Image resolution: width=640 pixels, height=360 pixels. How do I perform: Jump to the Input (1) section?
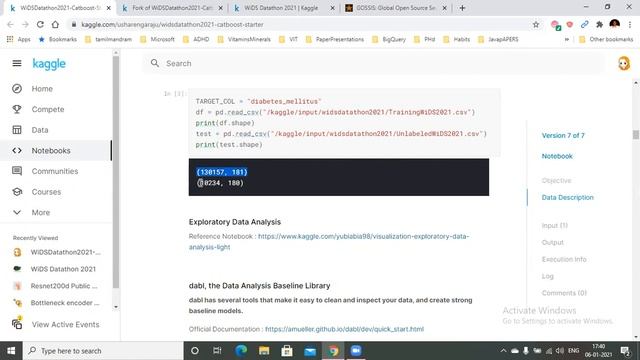click(x=554, y=225)
